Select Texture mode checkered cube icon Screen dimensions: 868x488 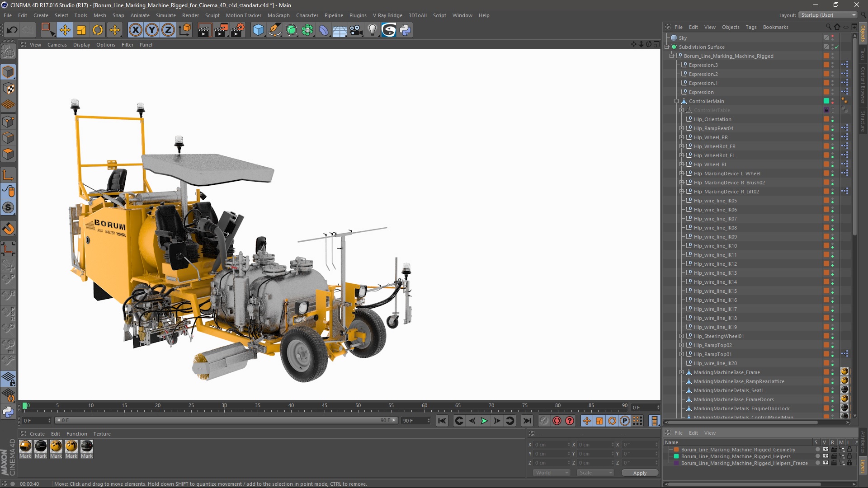click(x=8, y=89)
